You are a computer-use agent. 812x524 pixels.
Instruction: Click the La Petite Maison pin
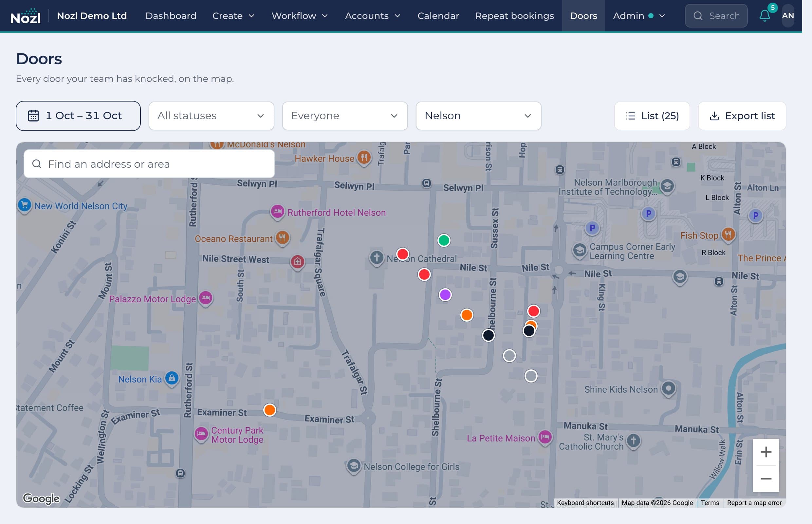545,438
